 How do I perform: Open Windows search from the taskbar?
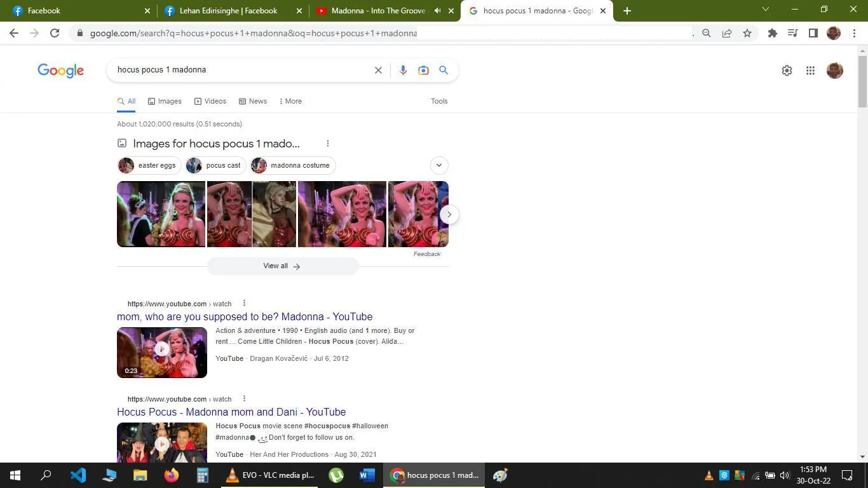[46, 475]
